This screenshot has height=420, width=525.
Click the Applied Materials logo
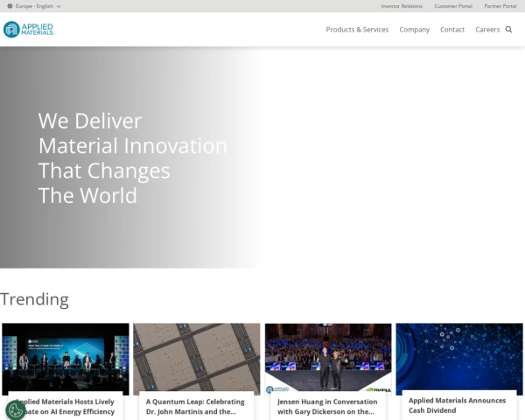point(29,30)
